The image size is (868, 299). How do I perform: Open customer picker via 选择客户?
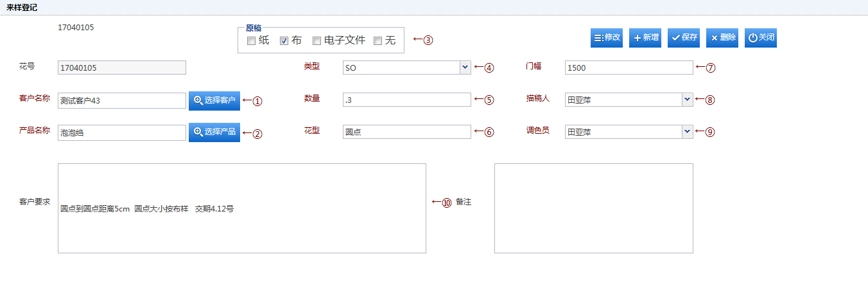pos(214,100)
